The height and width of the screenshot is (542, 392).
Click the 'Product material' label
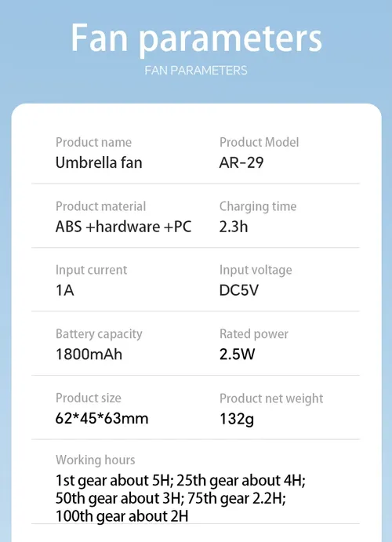(x=101, y=206)
